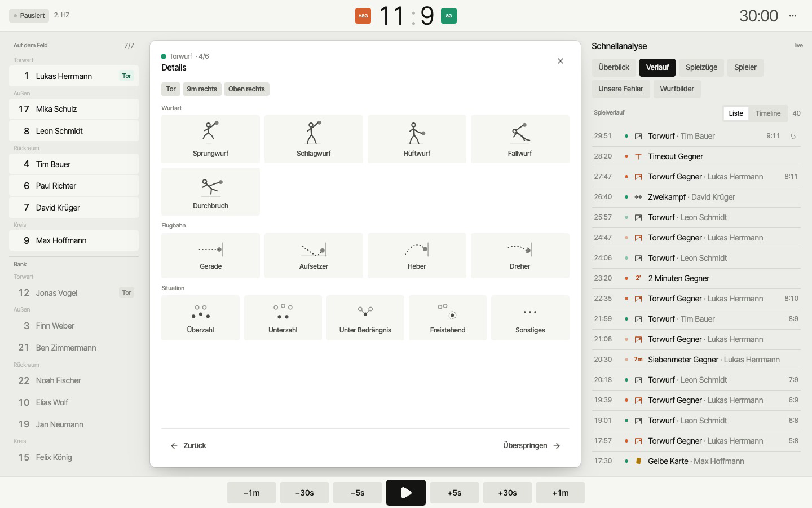The image size is (812, 508).
Task: Rewind clock by 5 seconds
Action: (358, 493)
